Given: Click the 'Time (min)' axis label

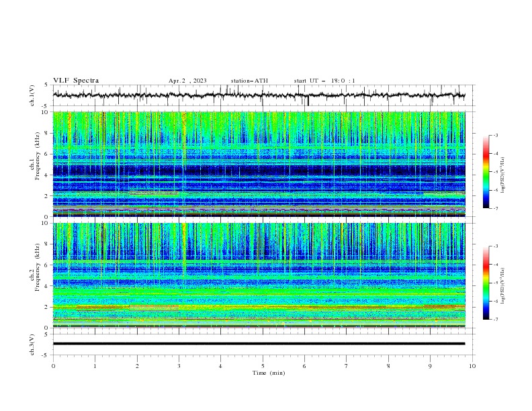Looking at the screenshot, I should (x=269, y=373).
